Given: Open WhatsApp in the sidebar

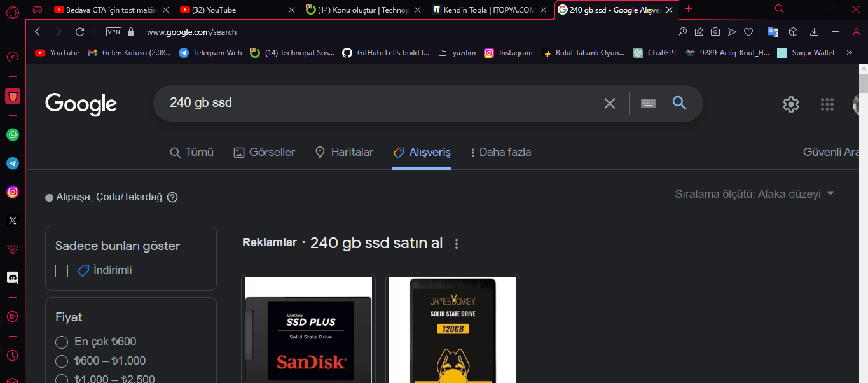Looking at the screenshot, I should tap(13, 135).
